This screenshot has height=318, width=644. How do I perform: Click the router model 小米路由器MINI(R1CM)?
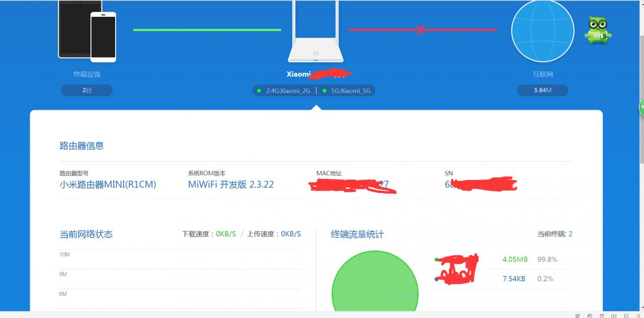108,184
